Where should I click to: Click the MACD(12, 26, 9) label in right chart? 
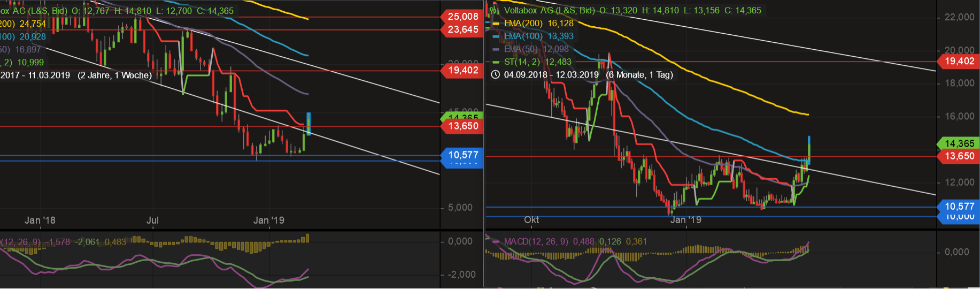click(537, 242)
